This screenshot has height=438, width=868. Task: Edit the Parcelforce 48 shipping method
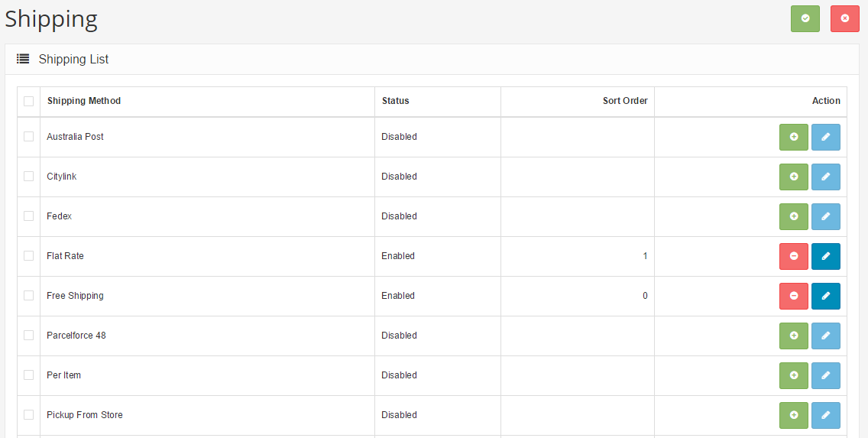pyautogui.click(x=826, y=336)
